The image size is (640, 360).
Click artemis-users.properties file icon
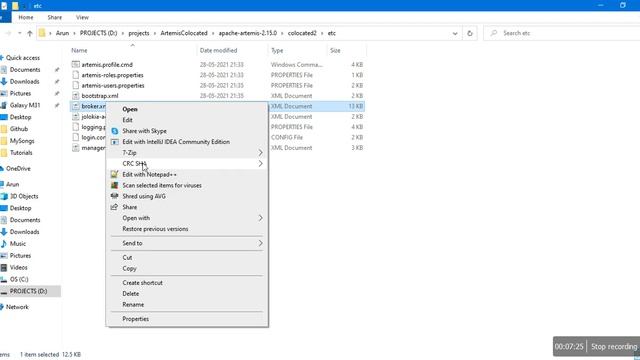click(x=76, y=86)
